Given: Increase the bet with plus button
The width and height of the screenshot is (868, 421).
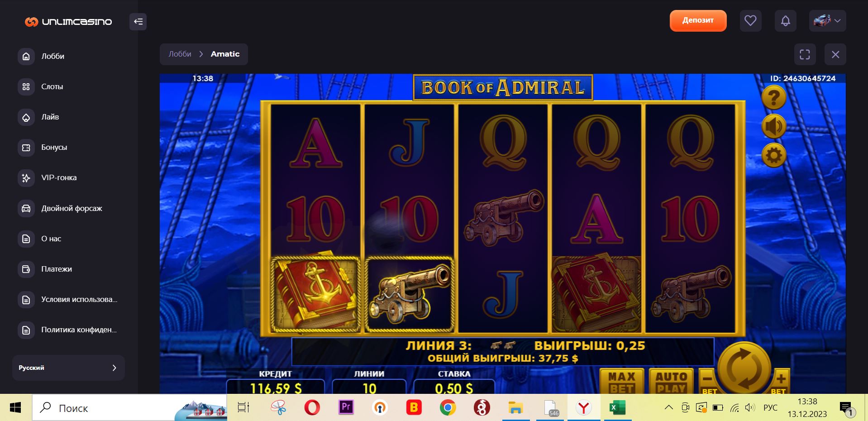Looking at the screenshot, I should (780, 382).
